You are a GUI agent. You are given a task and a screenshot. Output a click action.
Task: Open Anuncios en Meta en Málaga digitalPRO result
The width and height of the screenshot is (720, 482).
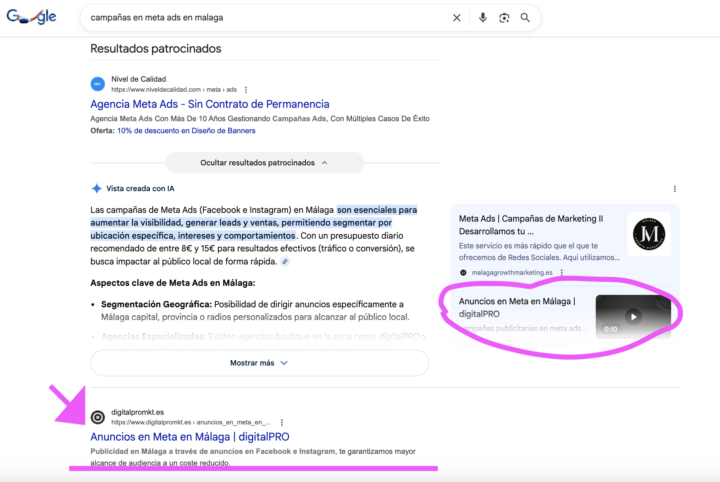(x=190, y=437)
